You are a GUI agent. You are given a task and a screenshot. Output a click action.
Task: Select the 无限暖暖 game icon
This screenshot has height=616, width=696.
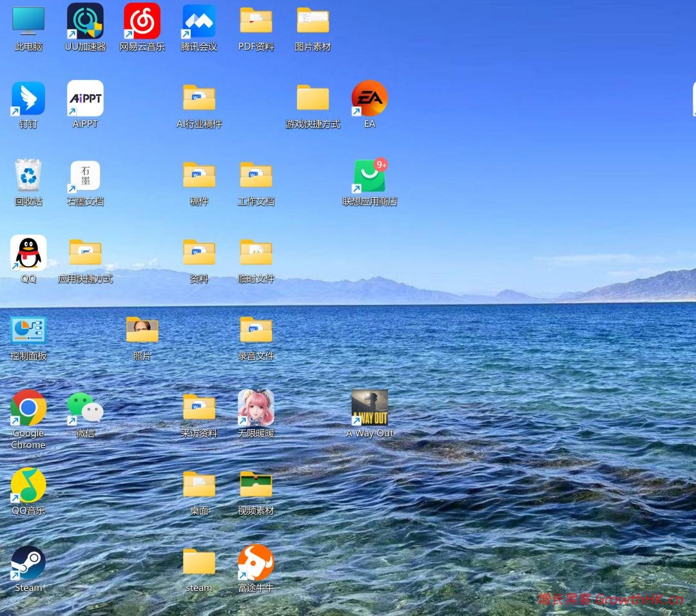(256, 407)
